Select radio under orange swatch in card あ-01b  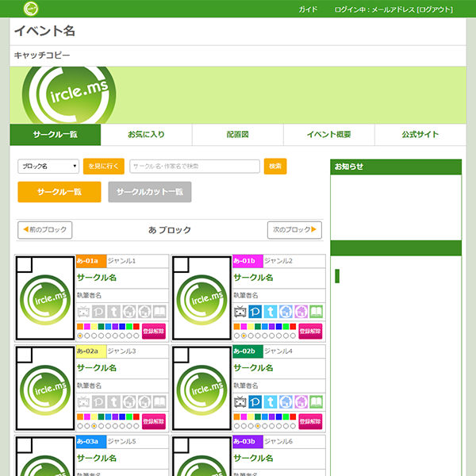click(236, 336)
